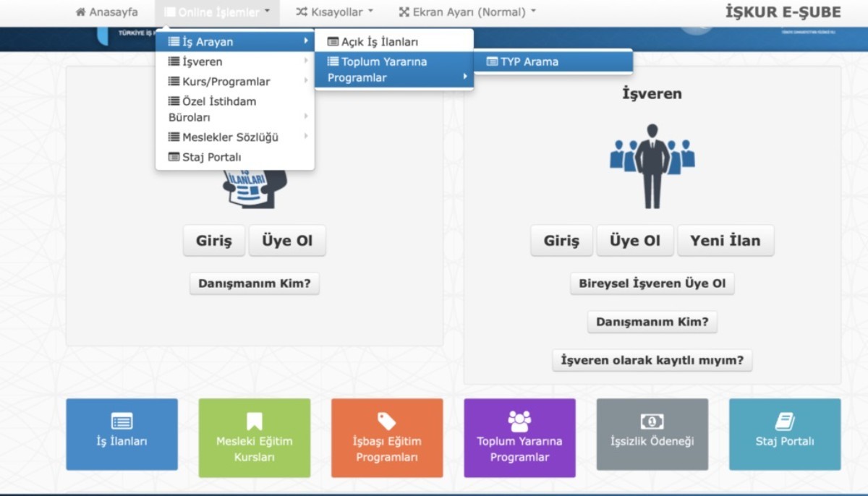Image resolution: width=868 pixels, height=496 pixels.
Task: Click the İşveren Üye Ol button
Action: [635, 241]
